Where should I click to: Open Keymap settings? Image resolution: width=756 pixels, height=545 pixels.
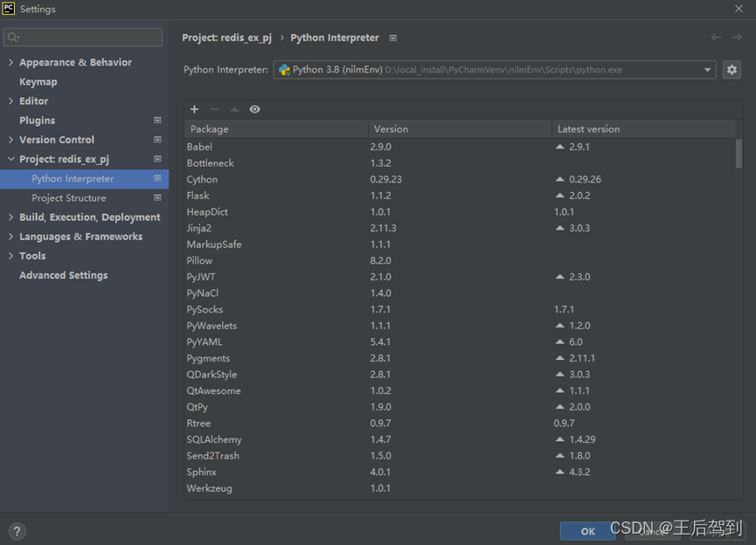38,82
